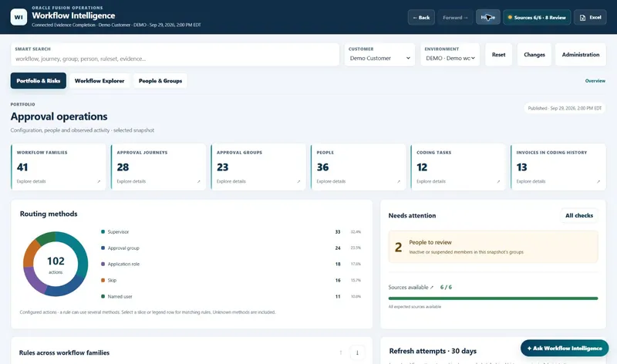617x364 pixels.
Task: Click the 6 / 6 sources value
Action: [x=446, y=287]
